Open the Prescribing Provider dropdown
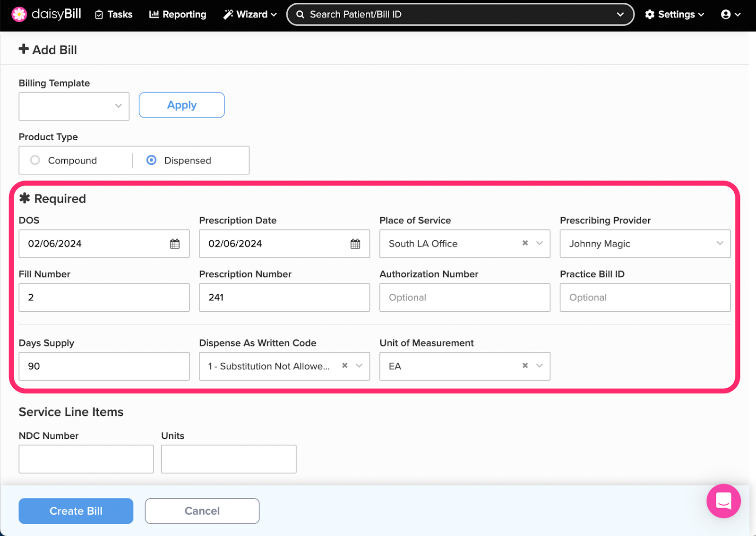 click(719, 244)
